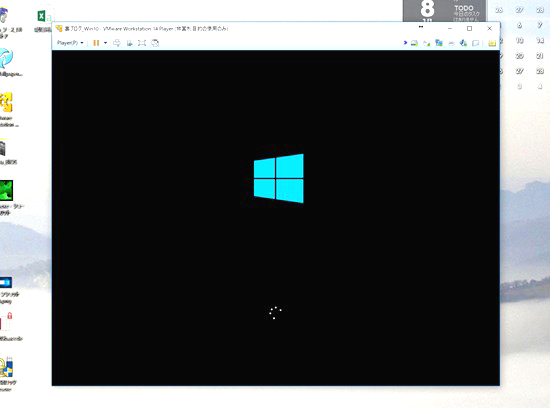Open the sound card device icon
The height and width of the screenshot is (408, 550).
pos(463,43)
